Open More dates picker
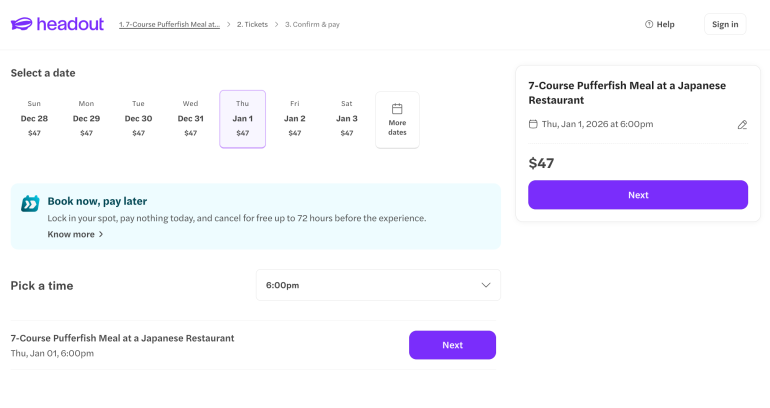The height and width of the screenshot is (408, 770). [397, 120]
